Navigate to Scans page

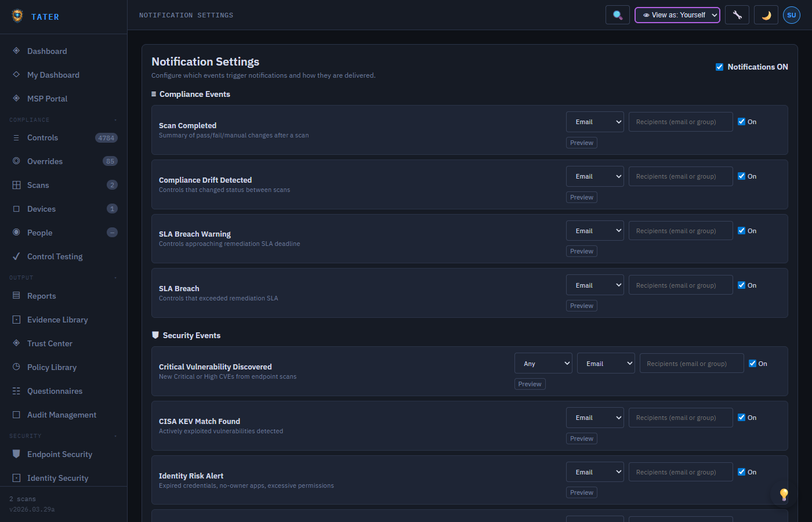click(64, 185)
